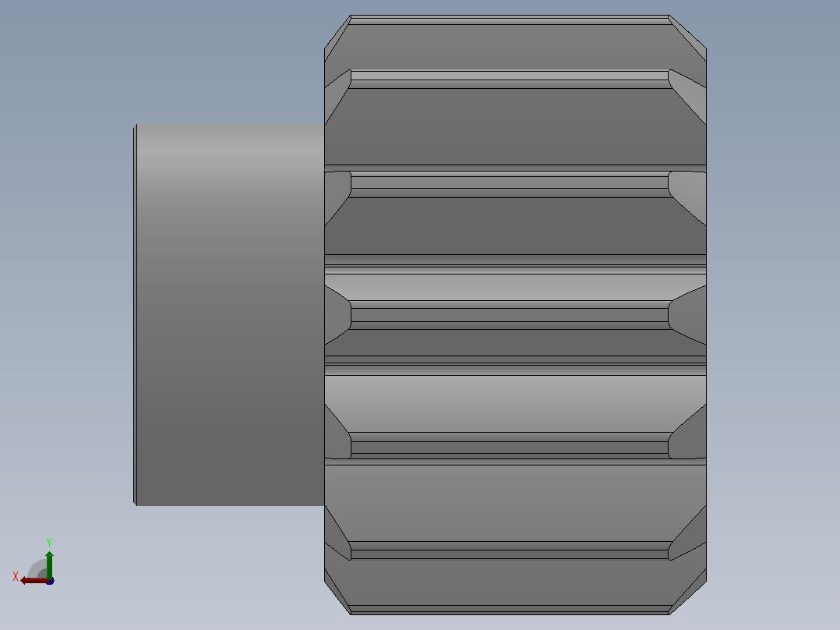The image size is (840, 630).
Task: Click the blue Z axis dot on the triad
Action: coord(51,581)
